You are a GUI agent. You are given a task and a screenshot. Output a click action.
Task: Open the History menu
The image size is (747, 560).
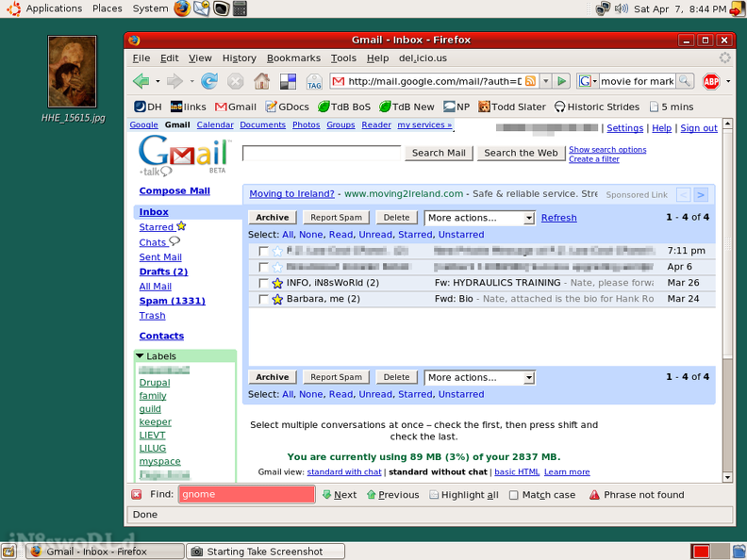pos(240,58)
